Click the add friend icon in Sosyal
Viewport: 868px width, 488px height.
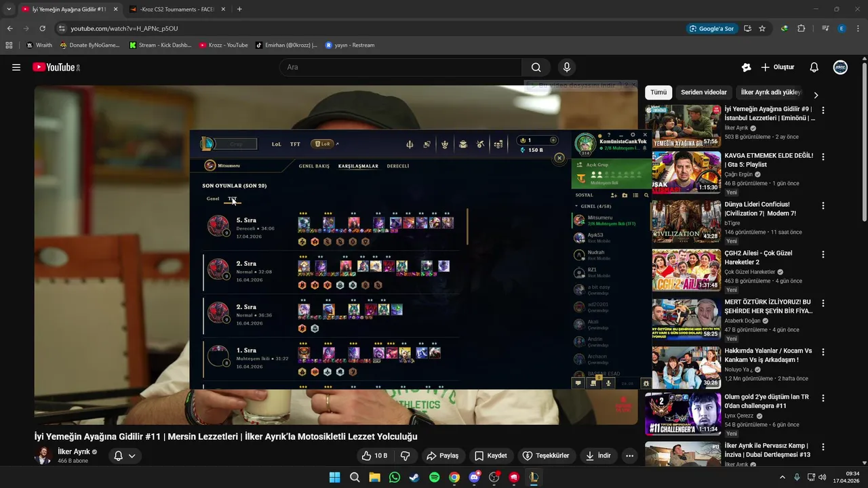(614, 195)
